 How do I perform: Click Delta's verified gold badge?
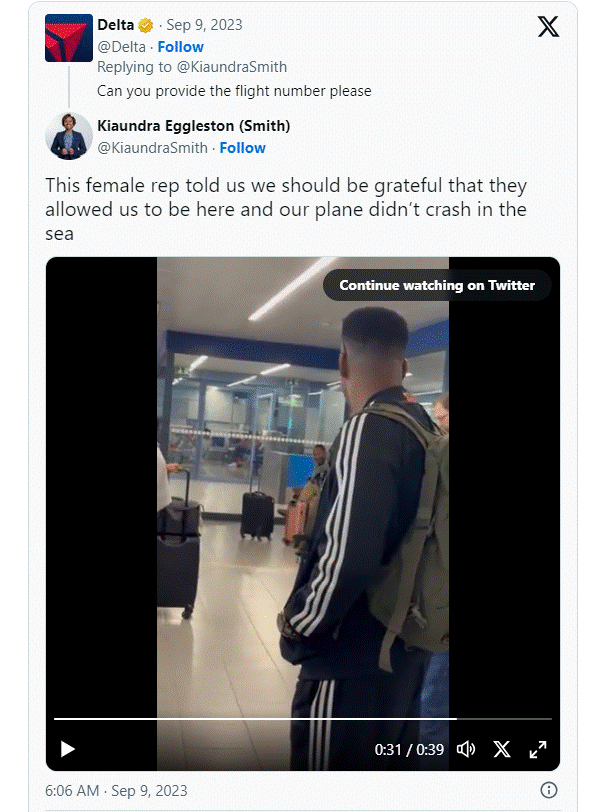pyautogui.click(x=146, y=25)
